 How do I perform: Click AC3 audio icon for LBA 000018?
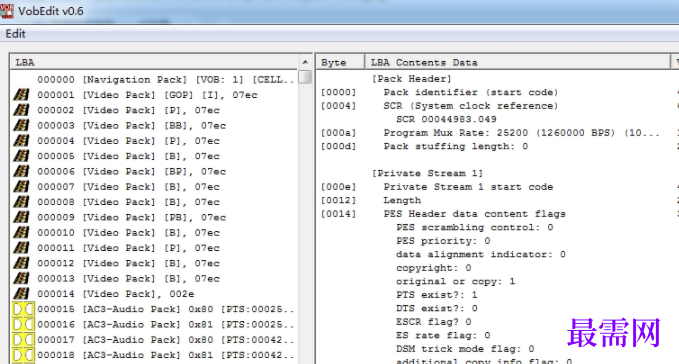pos(23,355)
